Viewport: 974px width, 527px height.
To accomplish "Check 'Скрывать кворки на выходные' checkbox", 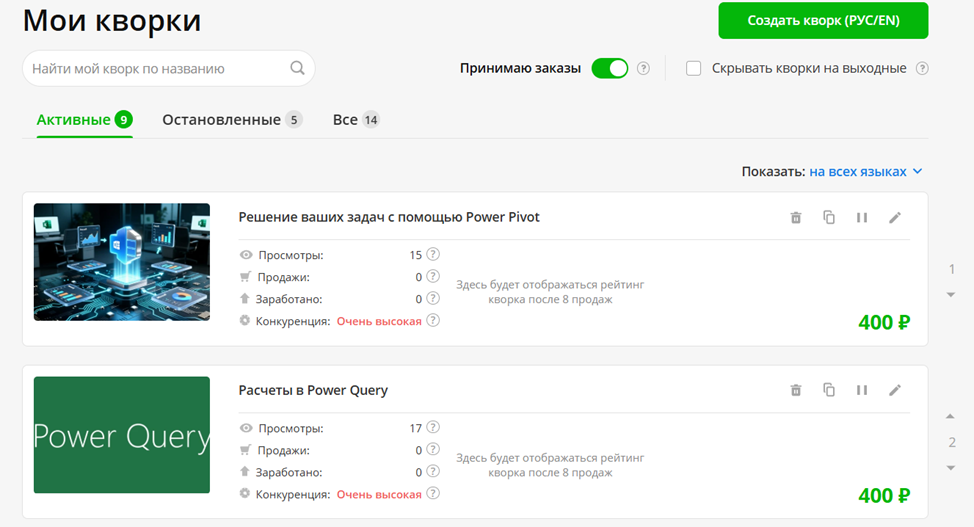I will pyautogui.click(x=694, y=69).
